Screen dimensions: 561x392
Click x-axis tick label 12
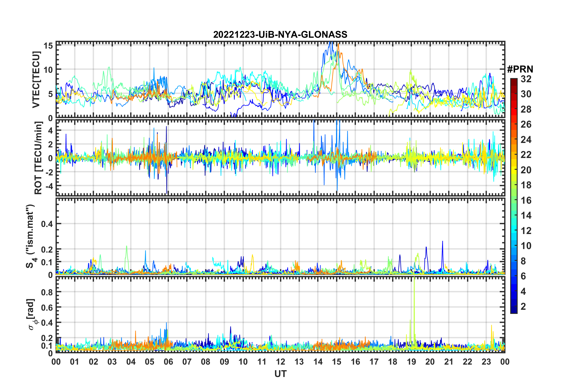pos(280,362)
